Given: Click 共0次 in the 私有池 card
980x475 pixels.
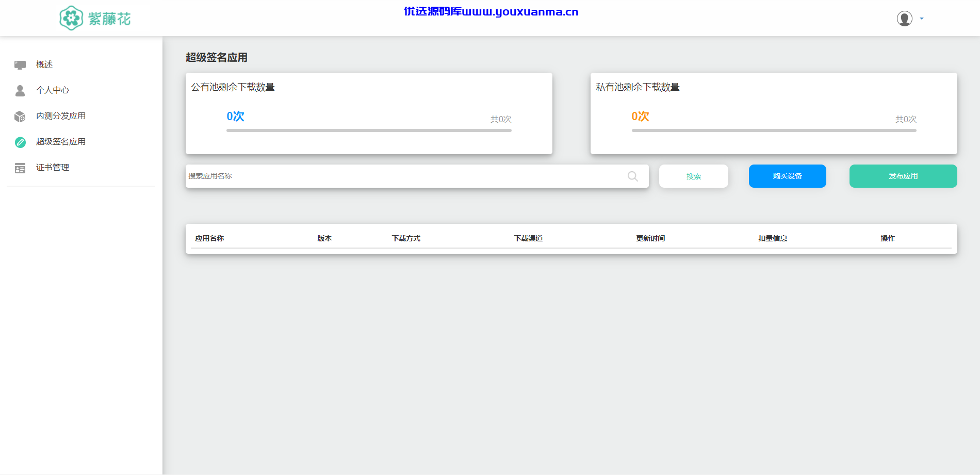Looking at the screenshot, I should point(906,119).
